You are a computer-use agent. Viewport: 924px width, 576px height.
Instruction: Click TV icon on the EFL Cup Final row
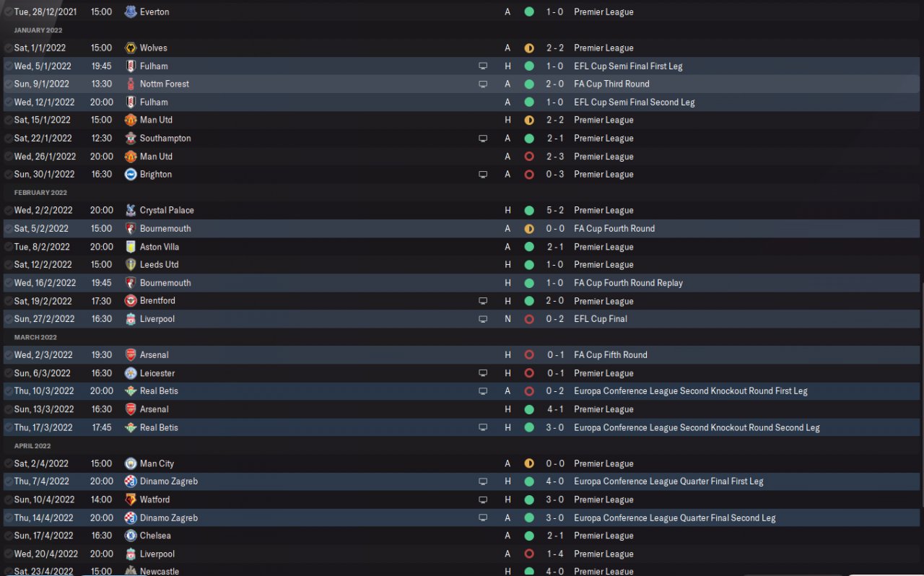click(483, 318)
